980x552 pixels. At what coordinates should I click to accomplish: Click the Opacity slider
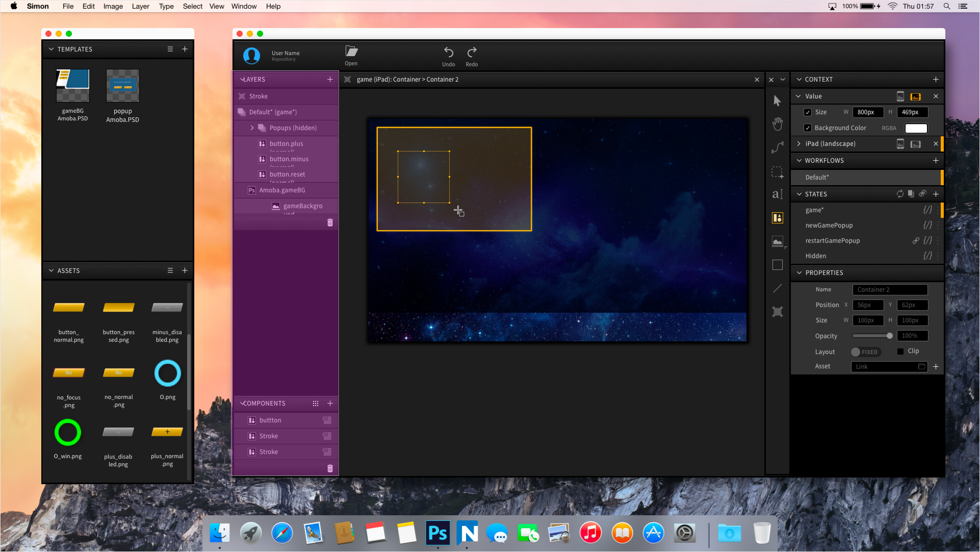pos(872,336)
